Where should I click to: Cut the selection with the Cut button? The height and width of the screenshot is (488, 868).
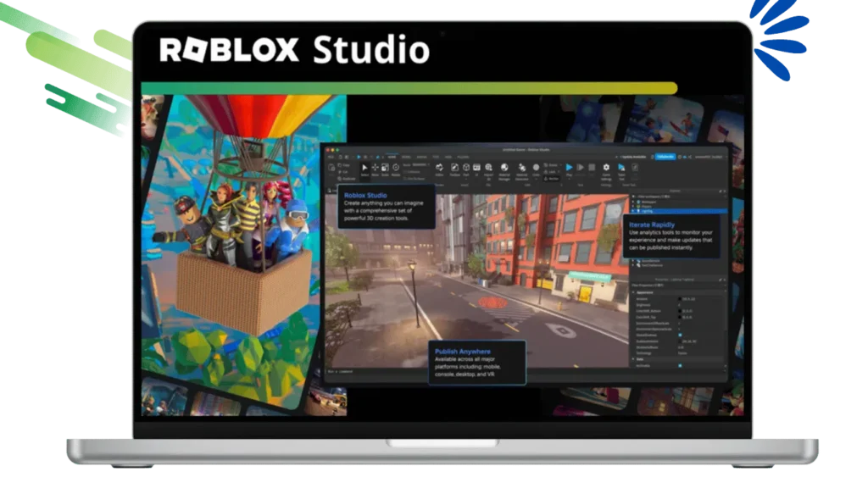click(x=343, y=171)
